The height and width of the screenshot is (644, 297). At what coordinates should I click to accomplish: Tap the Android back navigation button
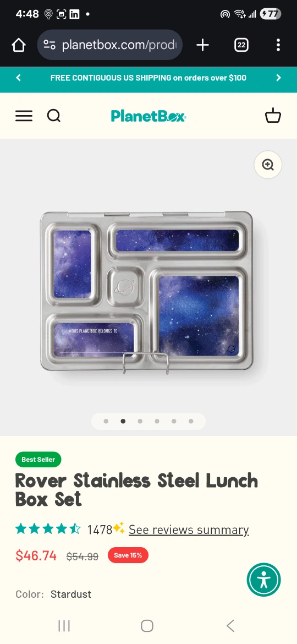230,626
